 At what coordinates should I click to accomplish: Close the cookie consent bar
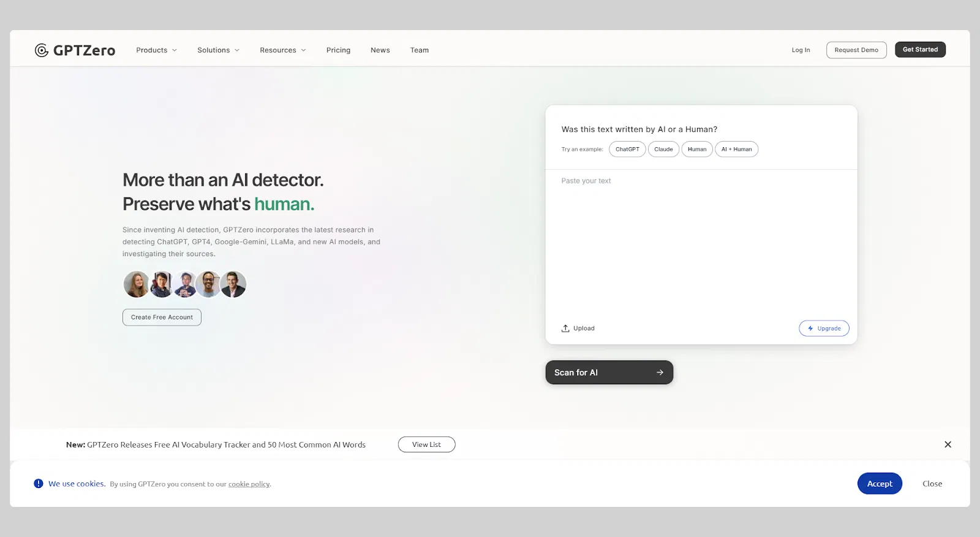932,484
